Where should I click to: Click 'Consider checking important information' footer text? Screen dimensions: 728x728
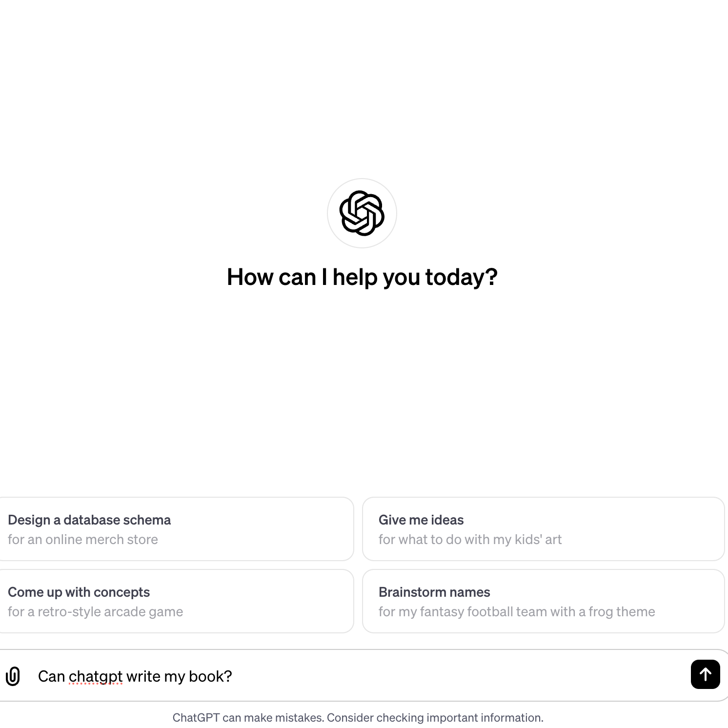coord(435,718)
